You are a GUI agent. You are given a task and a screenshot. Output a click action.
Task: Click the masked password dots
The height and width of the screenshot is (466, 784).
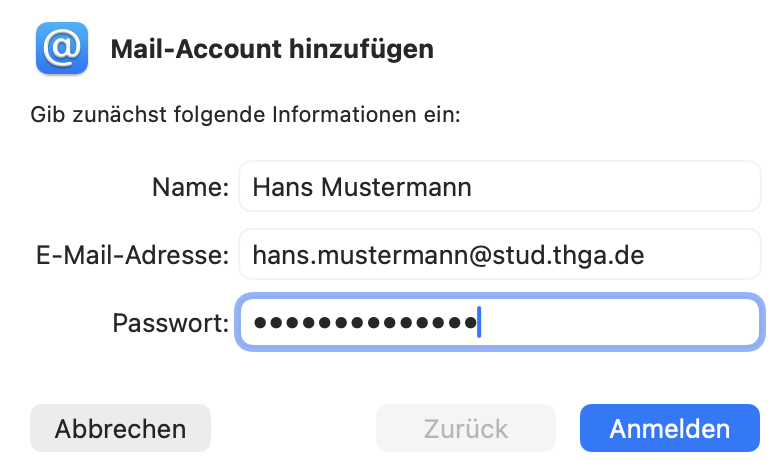[365, 323]
